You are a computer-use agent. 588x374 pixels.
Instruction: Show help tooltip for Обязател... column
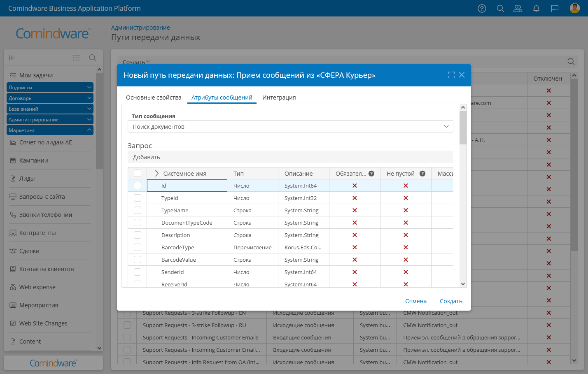(x=371, y=174)
